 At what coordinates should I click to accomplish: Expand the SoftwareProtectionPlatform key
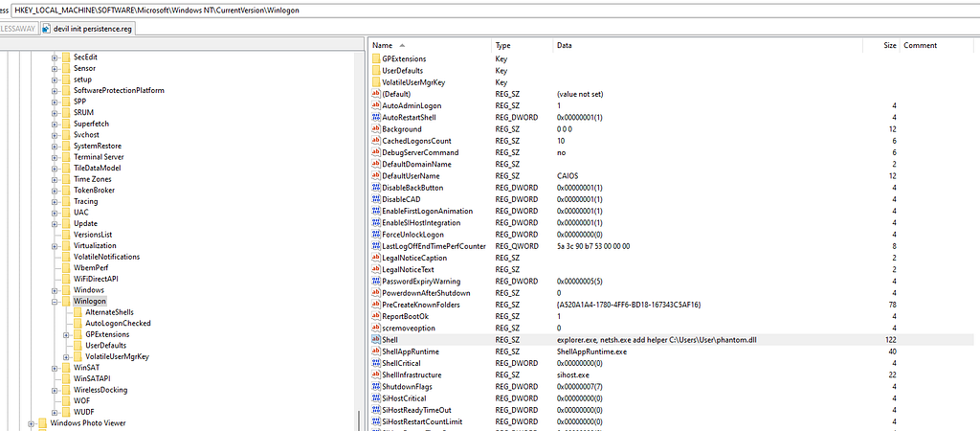[55, 90]
